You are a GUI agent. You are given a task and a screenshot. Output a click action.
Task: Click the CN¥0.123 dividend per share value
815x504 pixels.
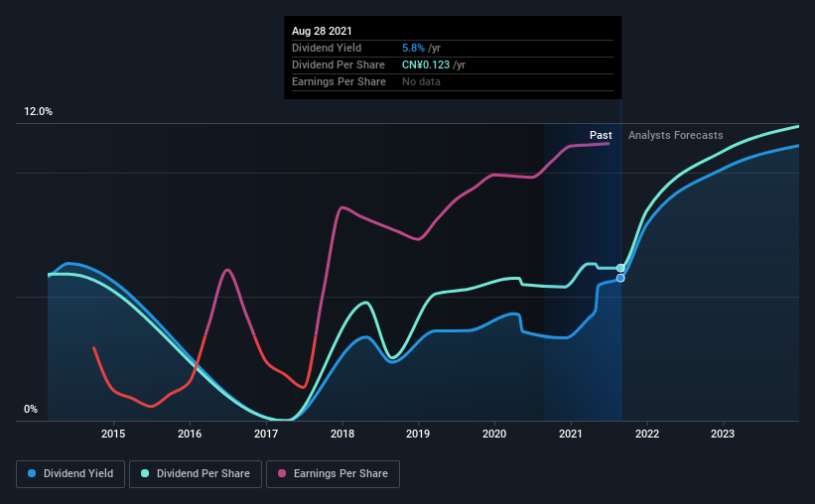pos(426,64)
